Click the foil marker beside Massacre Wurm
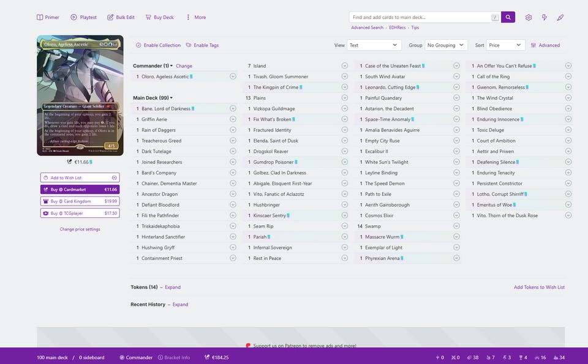Image resolution: width=588 pixels, height=364 pixels. pyautogui.click(x=402, y=237)
